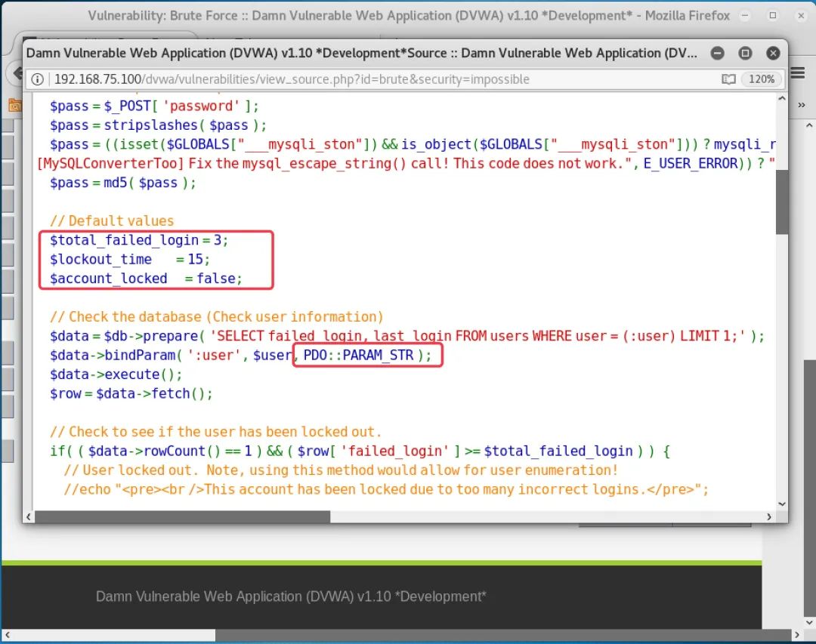Image resolution: width=816 pixels, height=644 pixels.
Task: Close the main Firefox window
Action: tap(801, 16)
